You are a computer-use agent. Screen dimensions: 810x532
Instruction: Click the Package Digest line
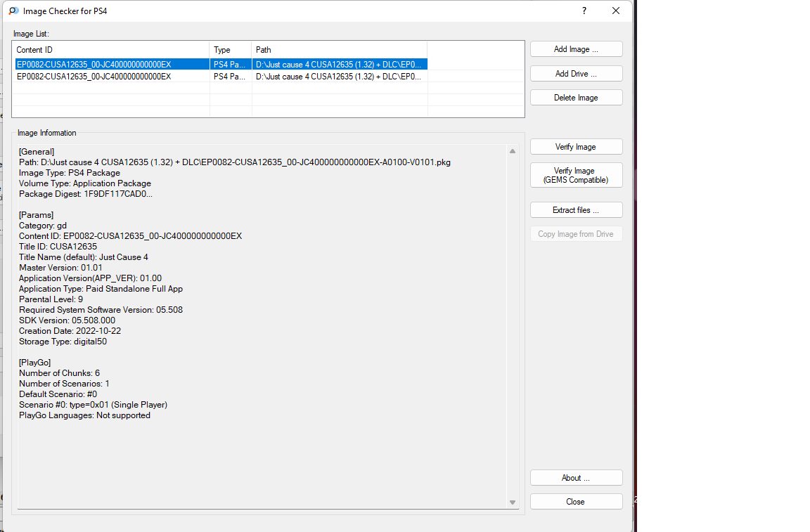tap(86, 194)
